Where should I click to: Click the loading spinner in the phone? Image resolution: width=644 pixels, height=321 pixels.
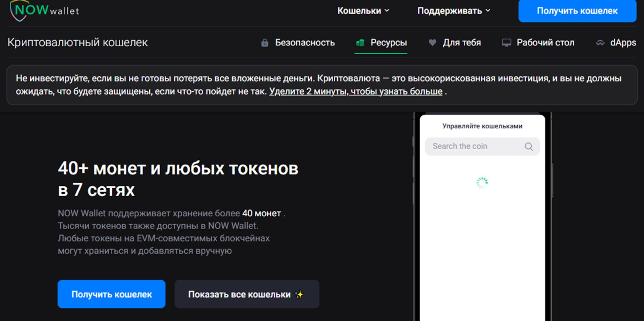[x=482, y=183]
